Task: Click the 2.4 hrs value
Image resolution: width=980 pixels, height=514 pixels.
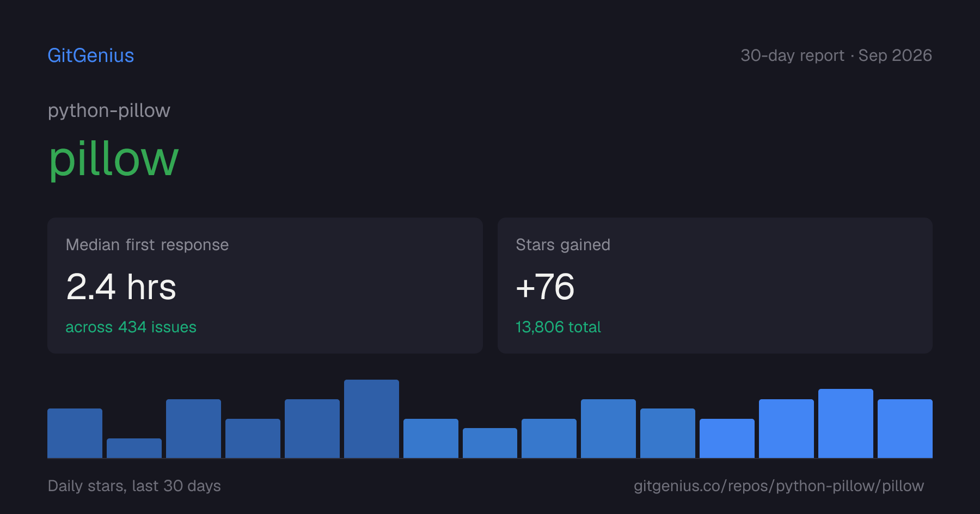Action: 121,287
